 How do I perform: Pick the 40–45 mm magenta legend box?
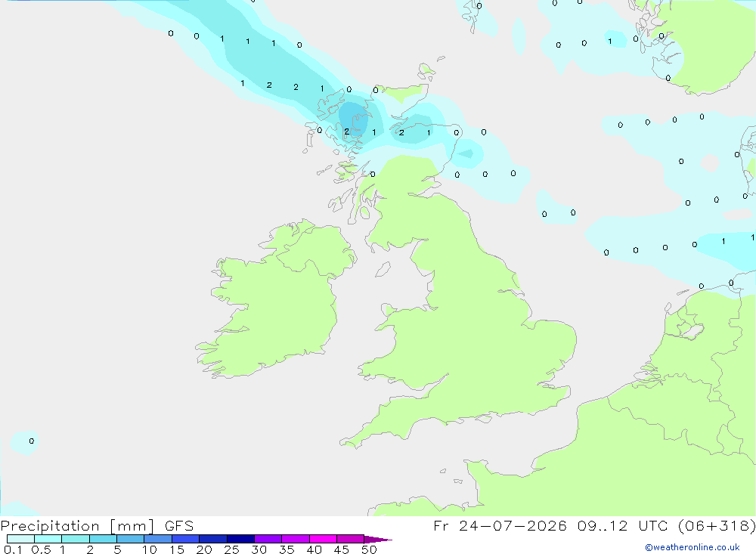323,539
